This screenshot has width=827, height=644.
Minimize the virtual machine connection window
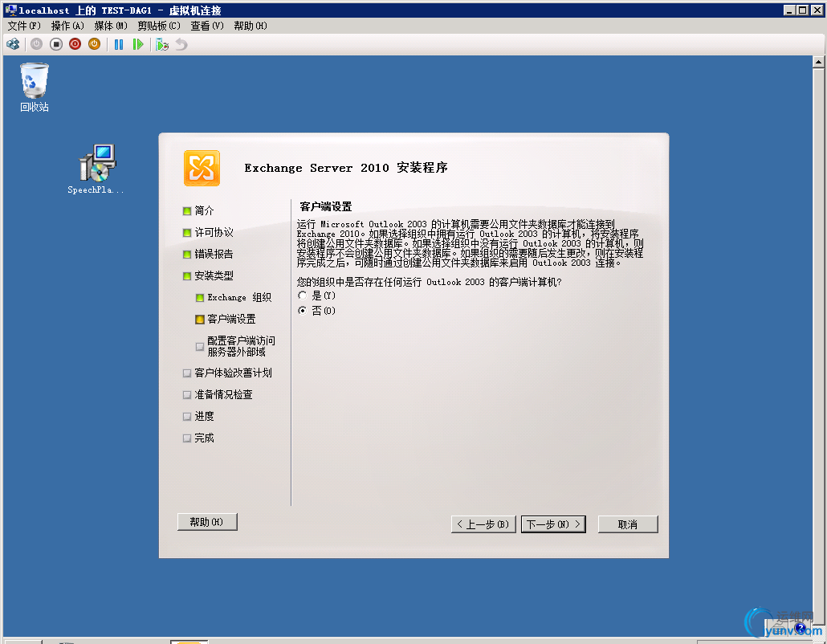click(x=789, y=10)
